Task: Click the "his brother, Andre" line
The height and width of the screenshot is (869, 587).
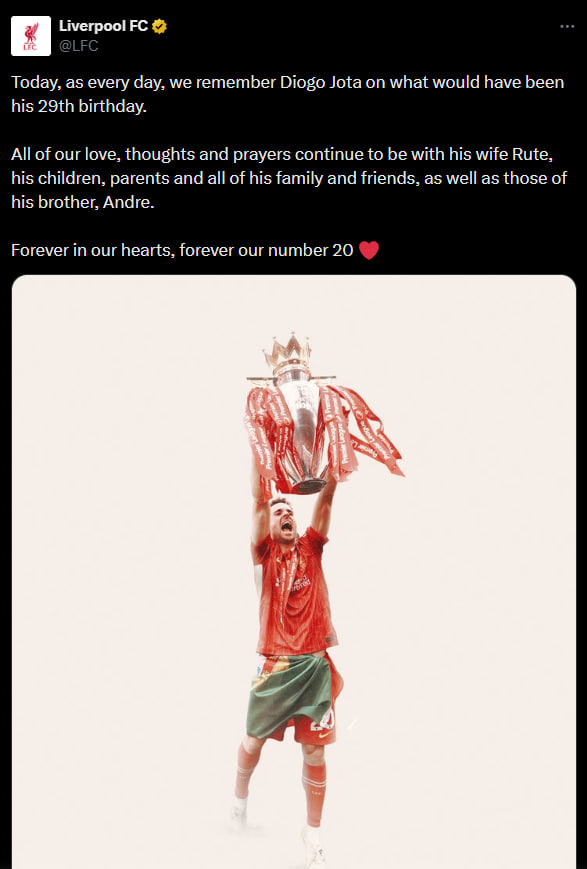Action: click(x=83, y=202)
